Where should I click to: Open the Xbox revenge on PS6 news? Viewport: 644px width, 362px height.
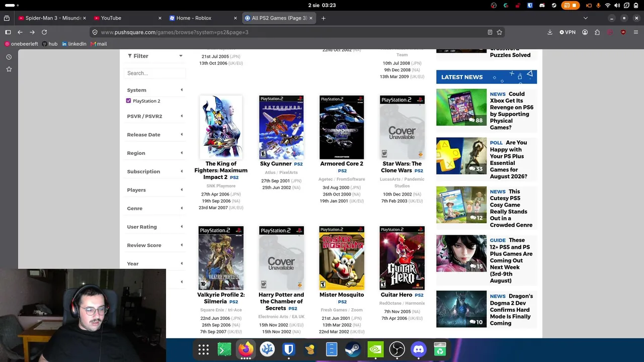(511, 111)
